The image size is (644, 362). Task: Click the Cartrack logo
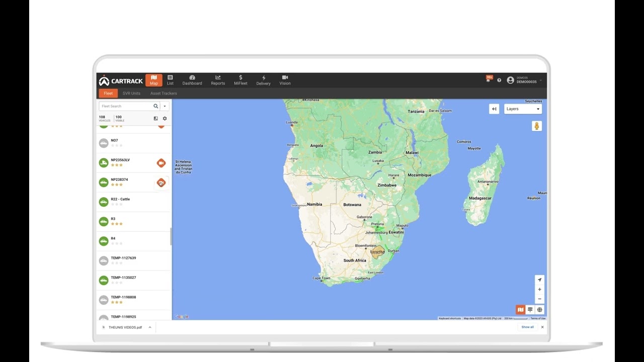tap(121, 81)
